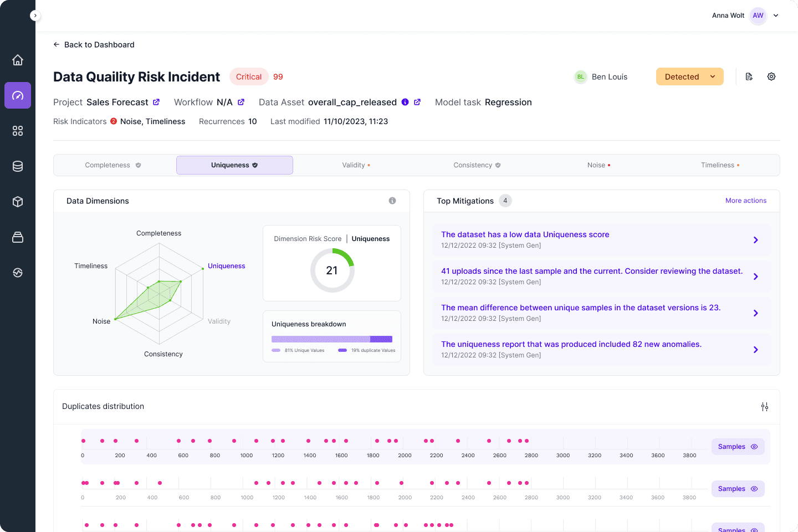Open the storage box icon in sidebar
Screen dimensions: 798x532
pyautogui.click(x=18, y=237)
